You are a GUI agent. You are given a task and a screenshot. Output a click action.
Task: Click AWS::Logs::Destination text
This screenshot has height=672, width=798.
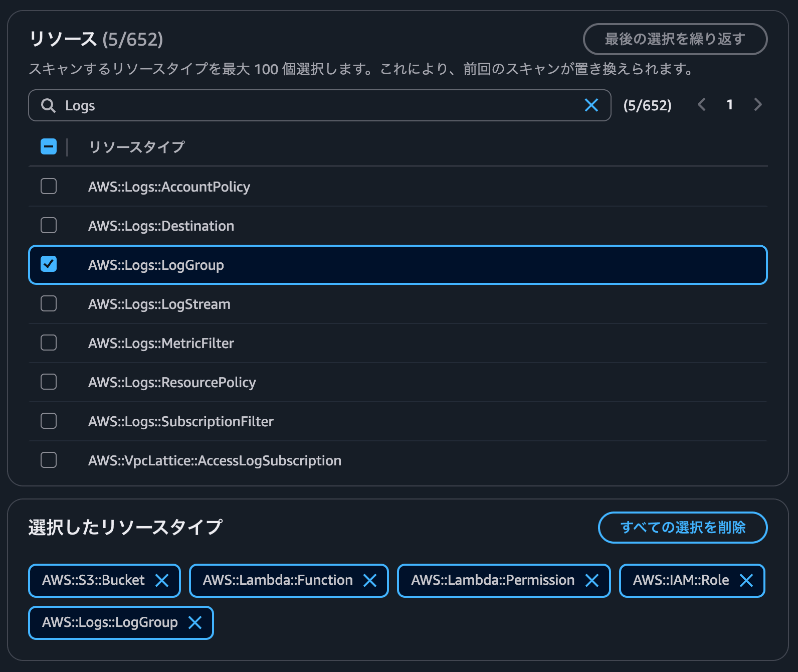[161, 226]
